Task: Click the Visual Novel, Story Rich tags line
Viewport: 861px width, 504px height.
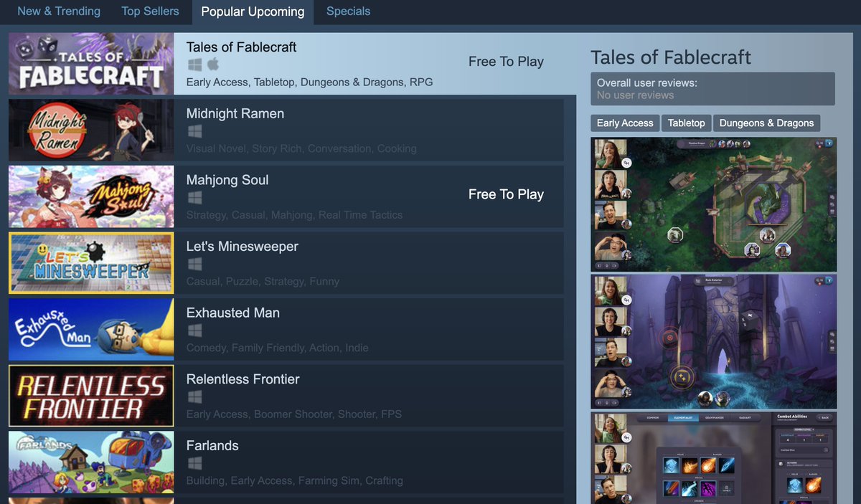Action: 301,148
